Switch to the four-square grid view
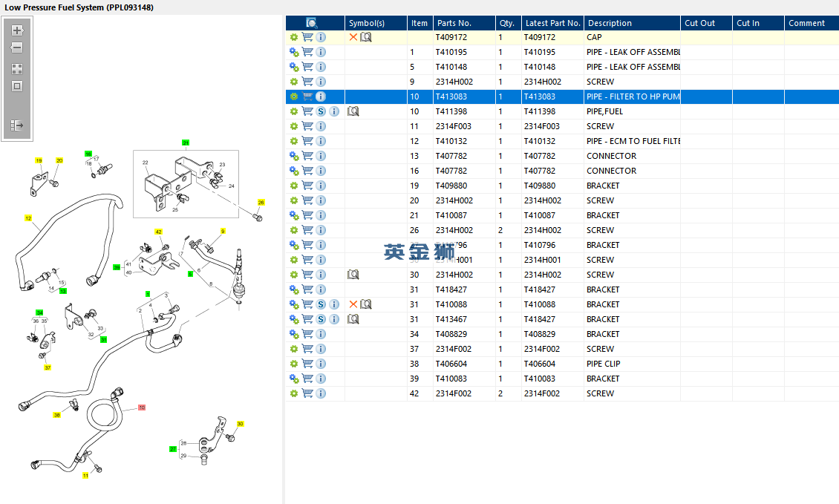Viewport: 839px width, 504px height. click(x=17, y=68)
